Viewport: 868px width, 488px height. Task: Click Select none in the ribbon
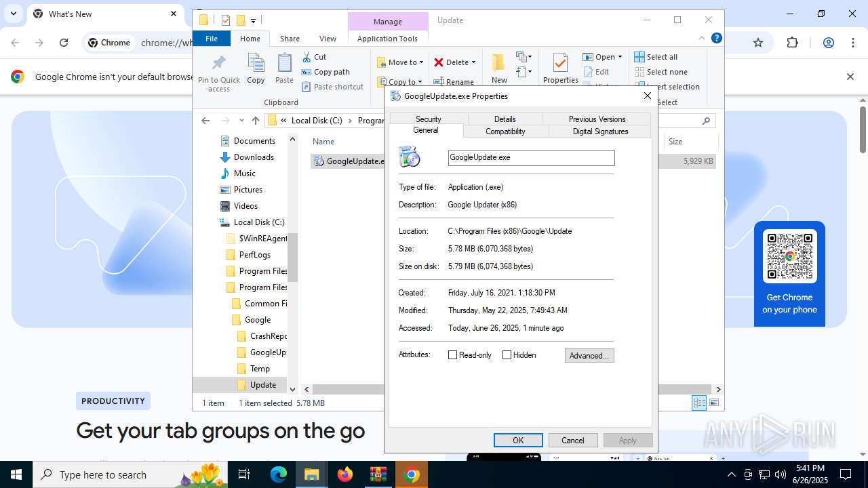click(x=661, y=72)
